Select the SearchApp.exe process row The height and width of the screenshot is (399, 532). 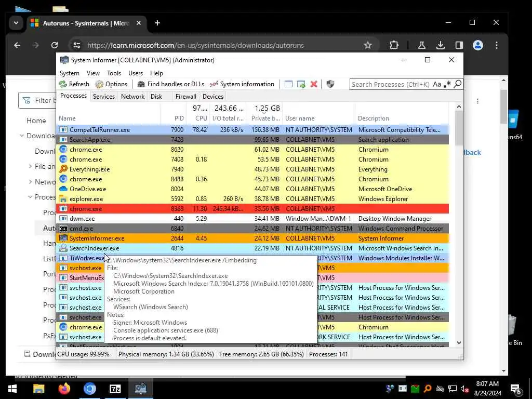[253, 140]
